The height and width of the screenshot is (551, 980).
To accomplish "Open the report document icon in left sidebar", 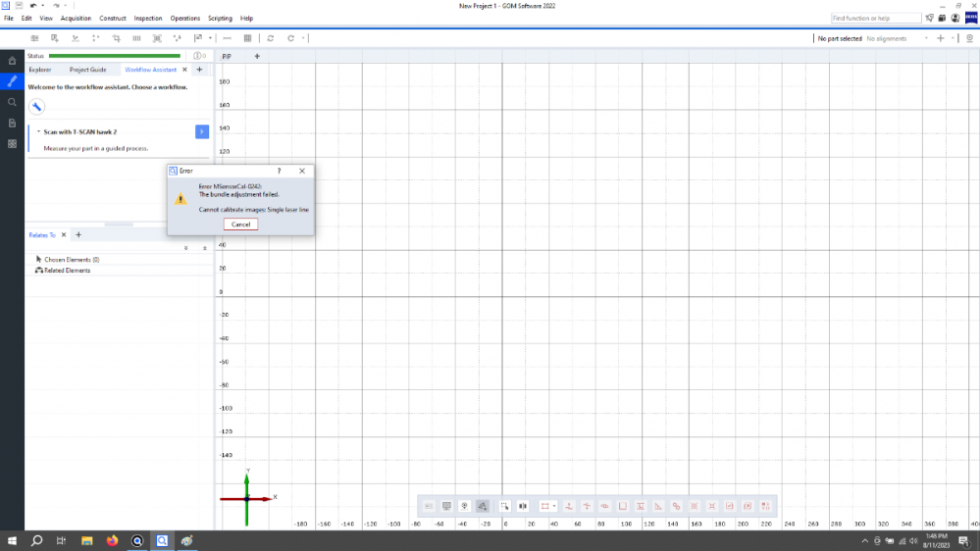I will pyautogui.click(x=12, y=123).
